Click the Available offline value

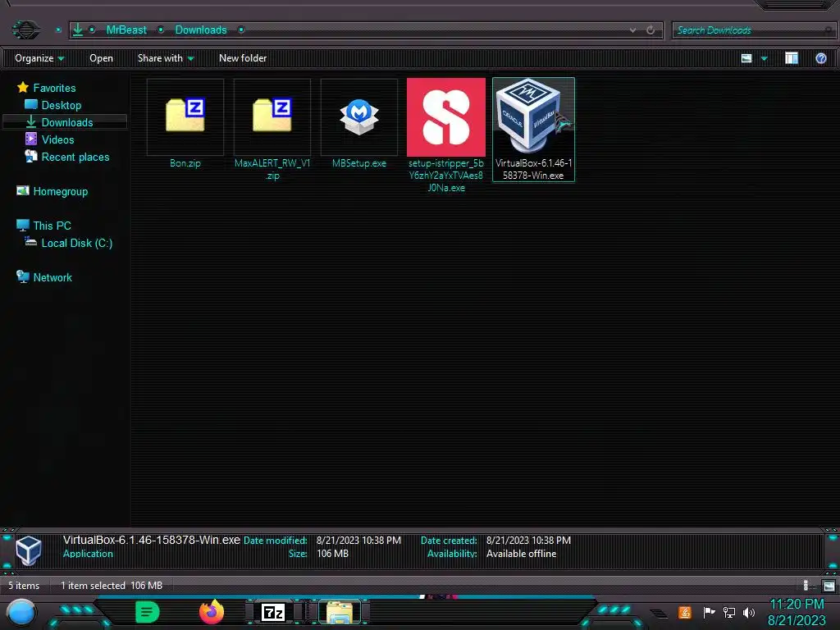point(521,554)
